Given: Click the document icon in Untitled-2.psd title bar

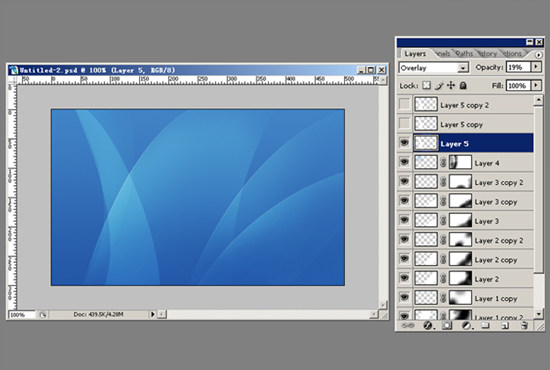Looking at the screenshot, I should pyautogui.click(x=14, y=70).
